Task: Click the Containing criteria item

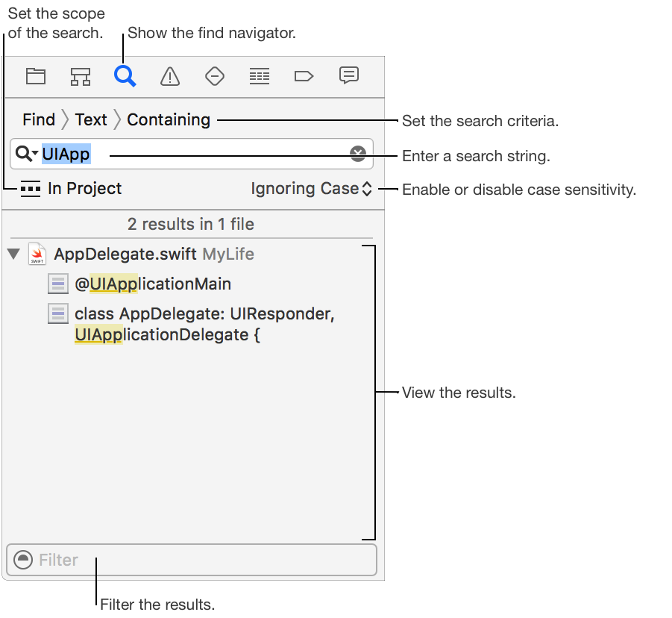Action: coord(169,119)
